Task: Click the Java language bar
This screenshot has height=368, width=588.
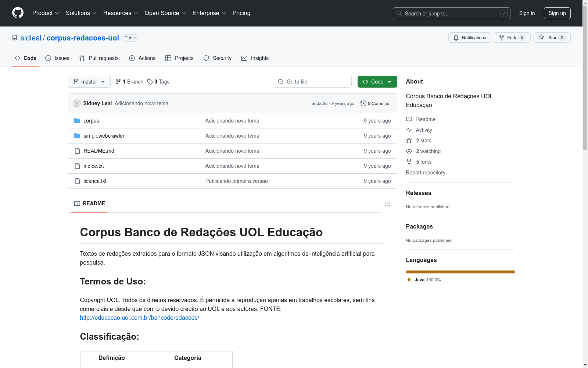Action: pos(460,272)
